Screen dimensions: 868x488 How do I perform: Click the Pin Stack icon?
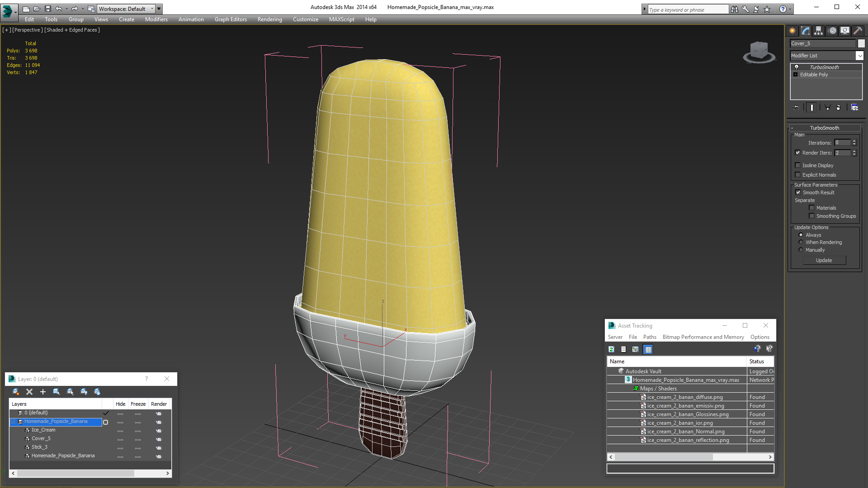pyautogui.click(x=796, y=108)
